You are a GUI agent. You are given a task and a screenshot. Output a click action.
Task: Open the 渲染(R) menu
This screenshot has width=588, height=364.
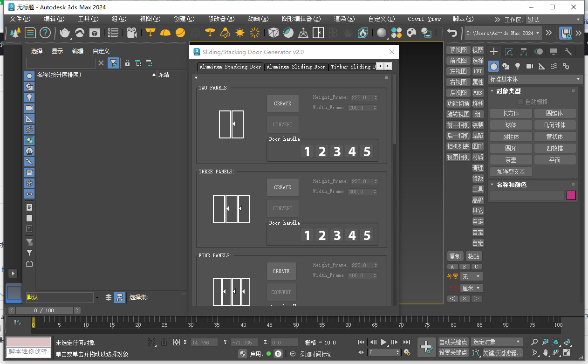344,19
